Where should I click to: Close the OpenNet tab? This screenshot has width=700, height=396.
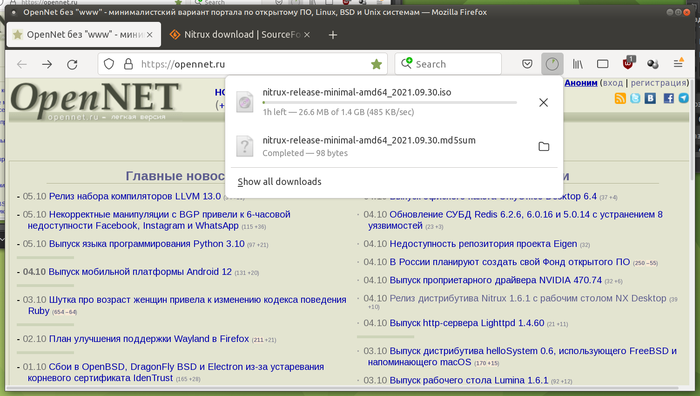pyautogui.click(x=150, y=34)
